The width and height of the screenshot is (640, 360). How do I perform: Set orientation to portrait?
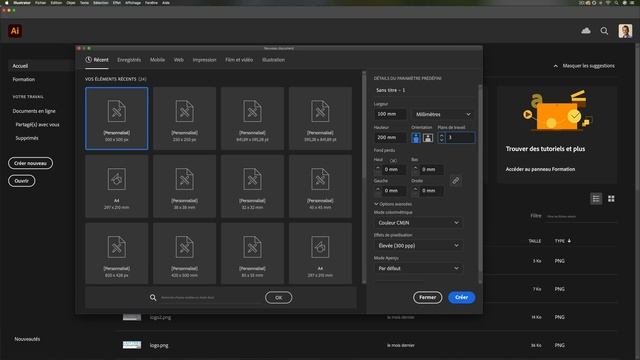[416, 138]
